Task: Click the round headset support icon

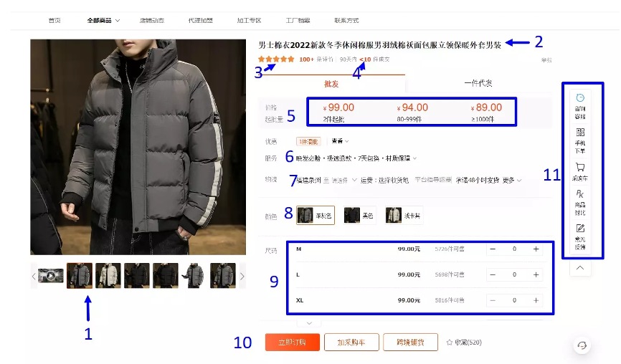Action: coord(582,345)
